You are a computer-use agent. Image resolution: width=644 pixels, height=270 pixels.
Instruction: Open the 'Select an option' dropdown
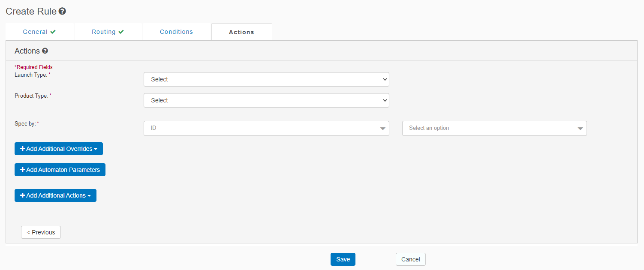pyautogui.click(x=494, y=128)
